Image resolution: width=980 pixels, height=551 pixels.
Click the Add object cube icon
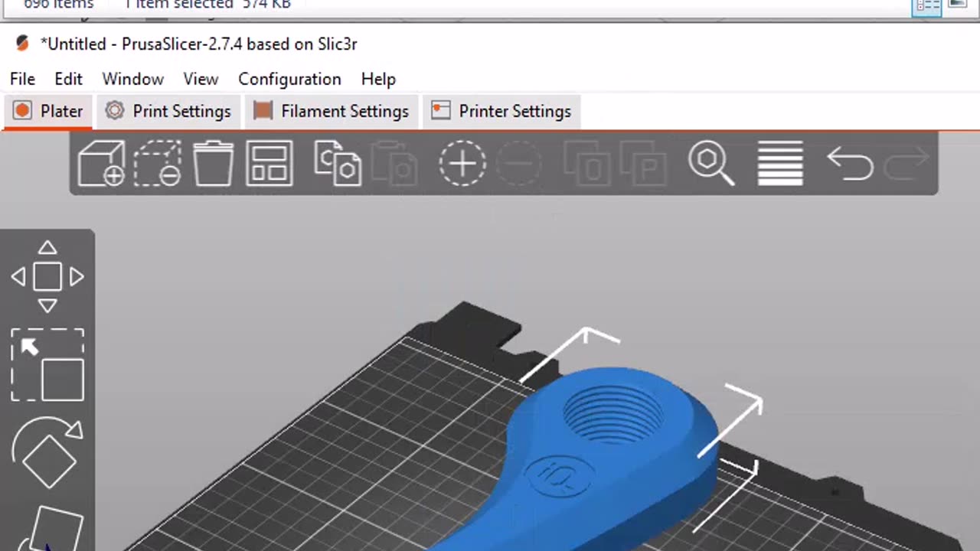101,163
